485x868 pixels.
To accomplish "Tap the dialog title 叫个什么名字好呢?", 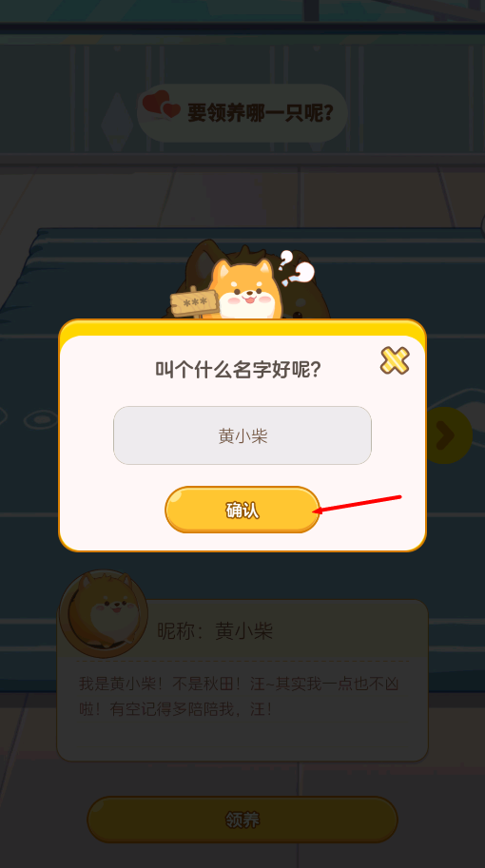I will point(238,369).
